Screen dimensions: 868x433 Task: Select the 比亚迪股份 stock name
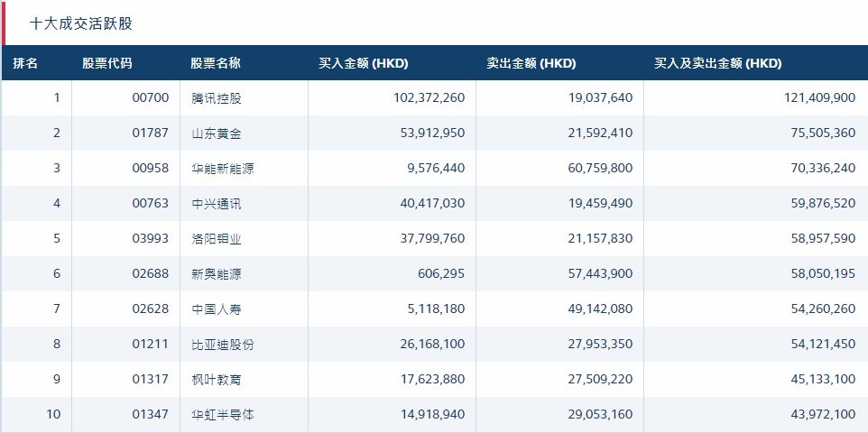pyautogui.click(x=223, y=345)
